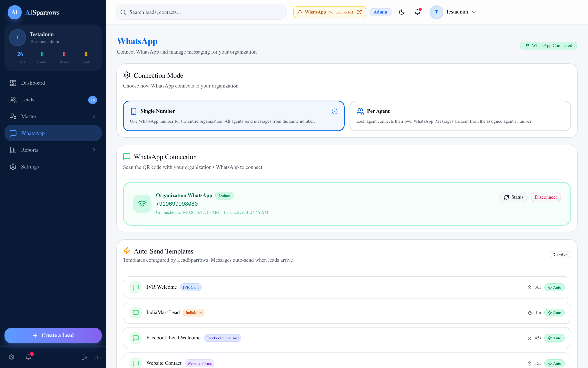Image resolution: width=588 pixels, height=368 pixels.
Task: Click the timer icon next to 1m
Action: pyautogui.click(x=530, y=313)
